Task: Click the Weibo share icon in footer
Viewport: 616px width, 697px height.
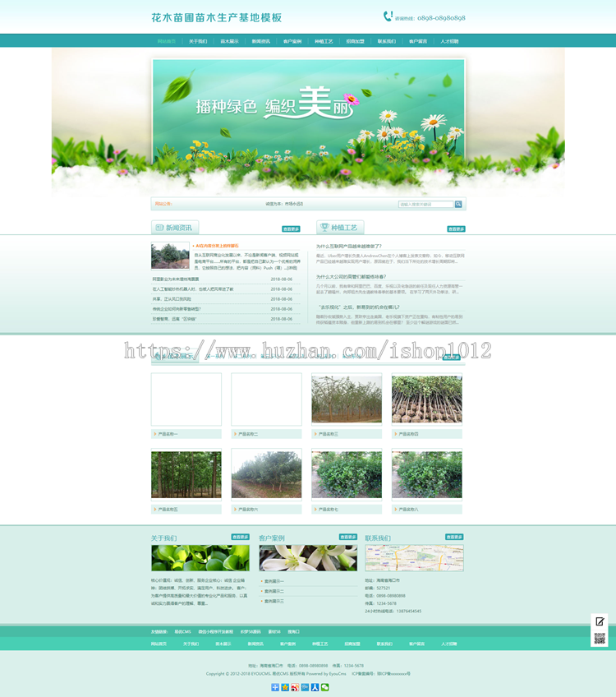Action: pyautogui.click(x=295, y=687)
